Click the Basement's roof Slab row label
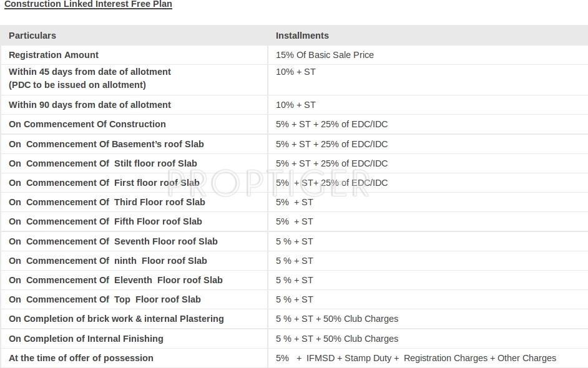The height and width of the screenshot is (368, 588). click(x=106, y=144)
